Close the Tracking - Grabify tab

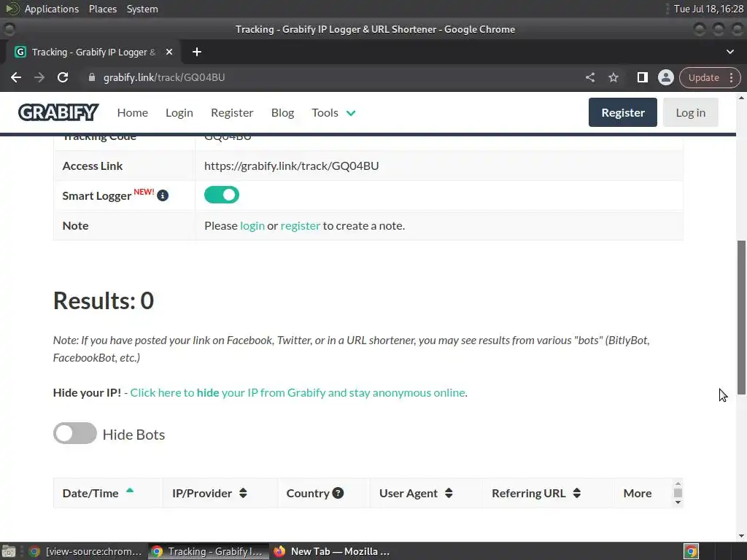[x=169, y=52]
